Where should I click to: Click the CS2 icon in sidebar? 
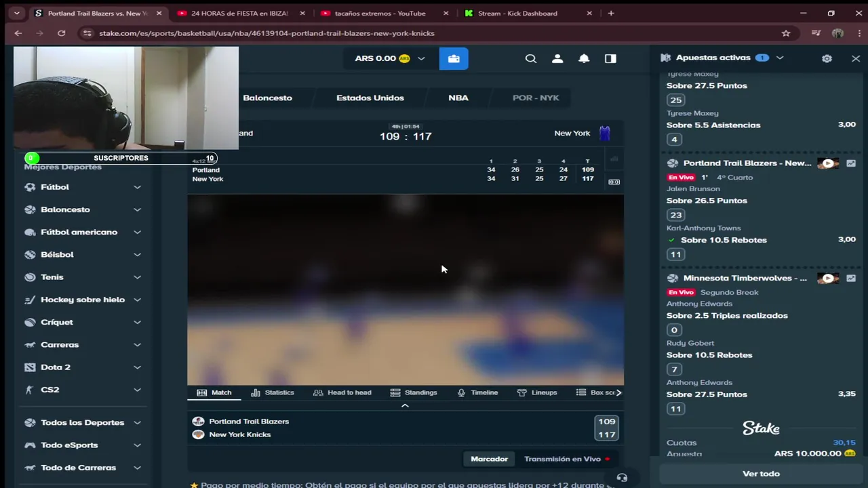click(x=29, y=390)
